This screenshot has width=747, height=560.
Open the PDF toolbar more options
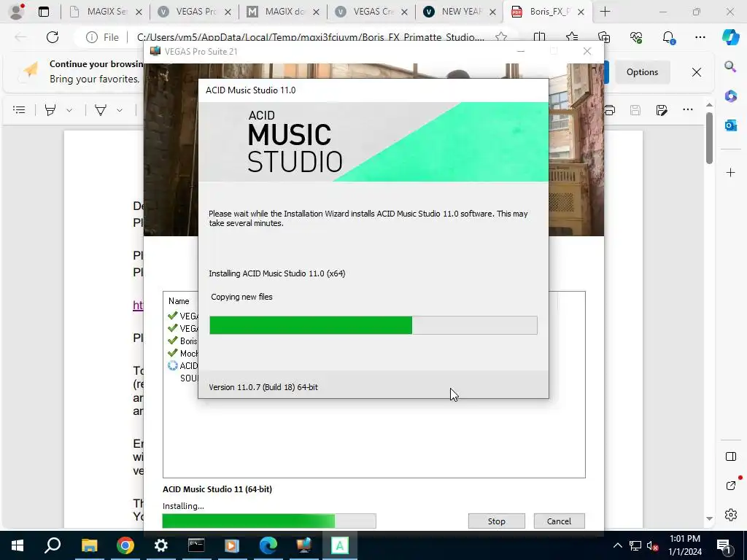[x=687, y=110]
